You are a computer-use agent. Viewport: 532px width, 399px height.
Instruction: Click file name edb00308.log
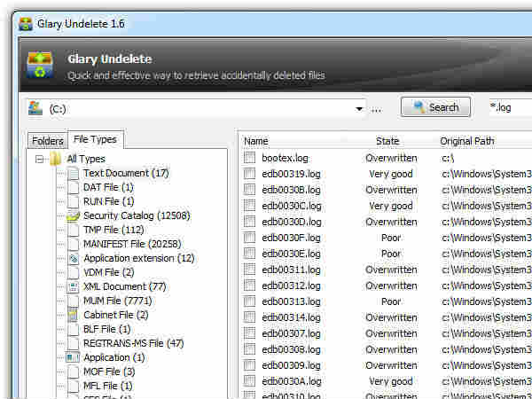pos(291,349)
